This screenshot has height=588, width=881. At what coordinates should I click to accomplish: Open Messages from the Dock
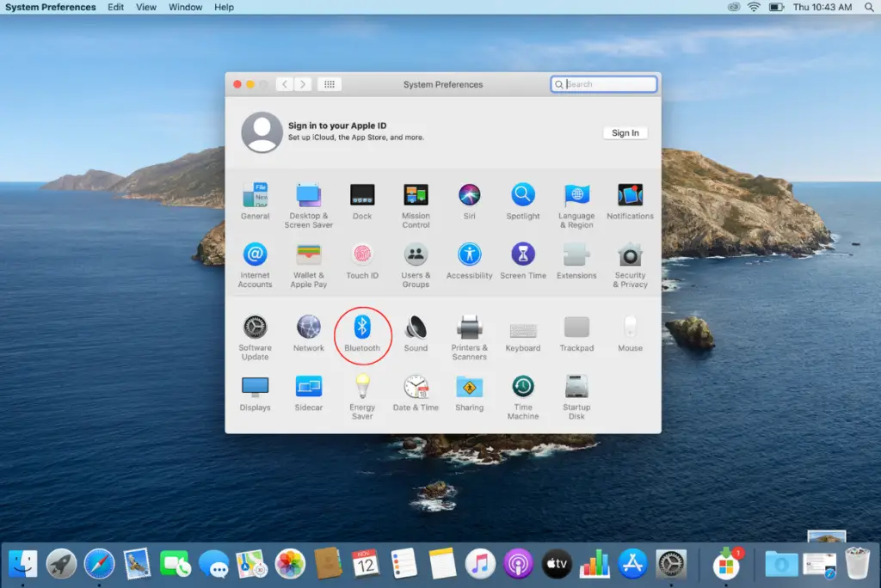coord(214,563)
